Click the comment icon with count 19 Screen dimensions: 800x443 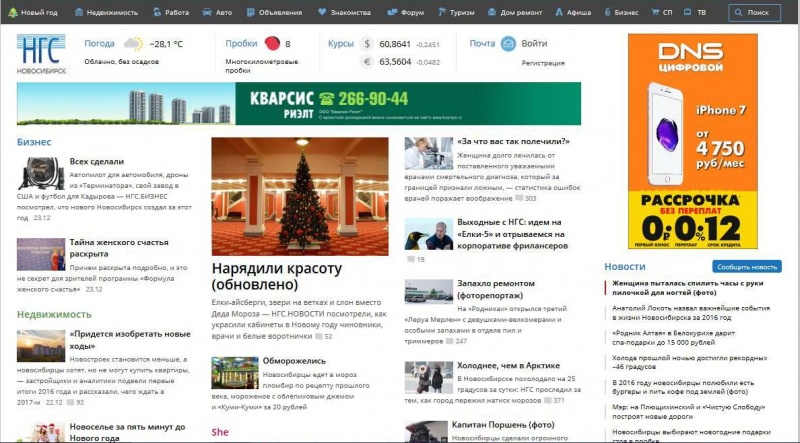pyautogui.click(x=410, y=259)
